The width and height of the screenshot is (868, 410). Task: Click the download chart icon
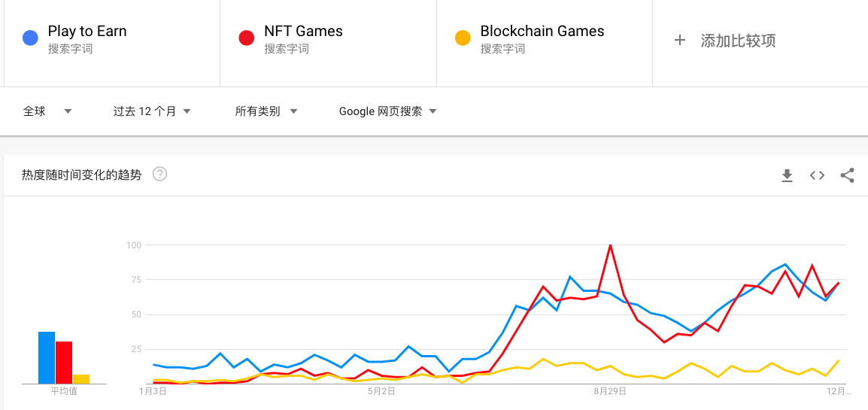[787, 175]
